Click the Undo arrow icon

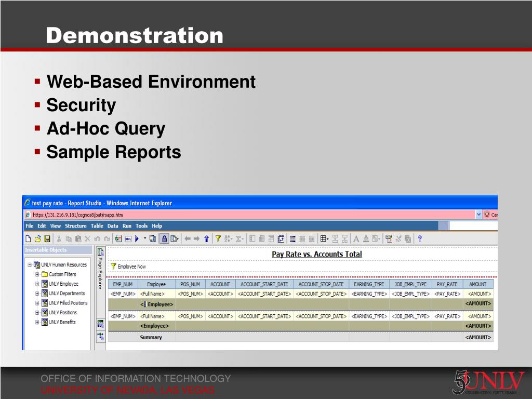point(97,239)
